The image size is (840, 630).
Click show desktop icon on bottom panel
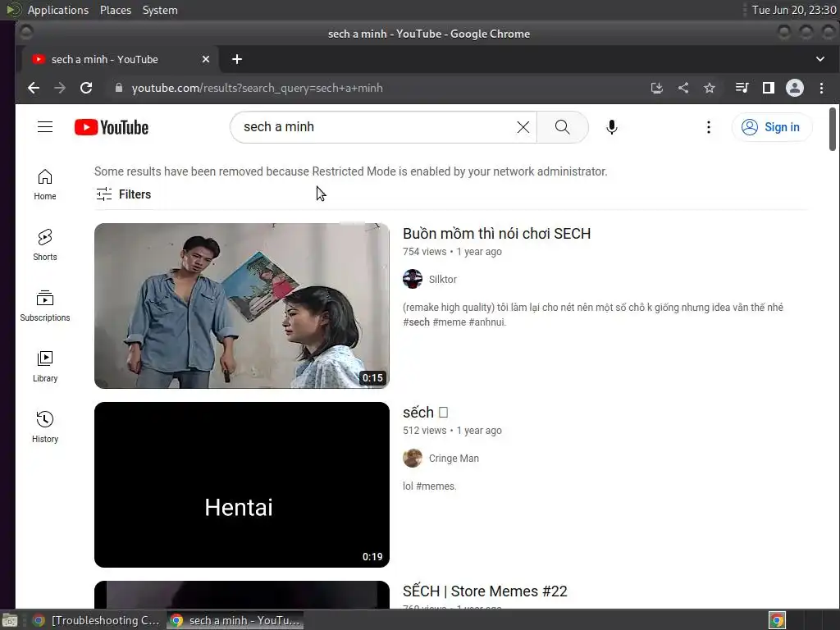[x=10, y=620]
